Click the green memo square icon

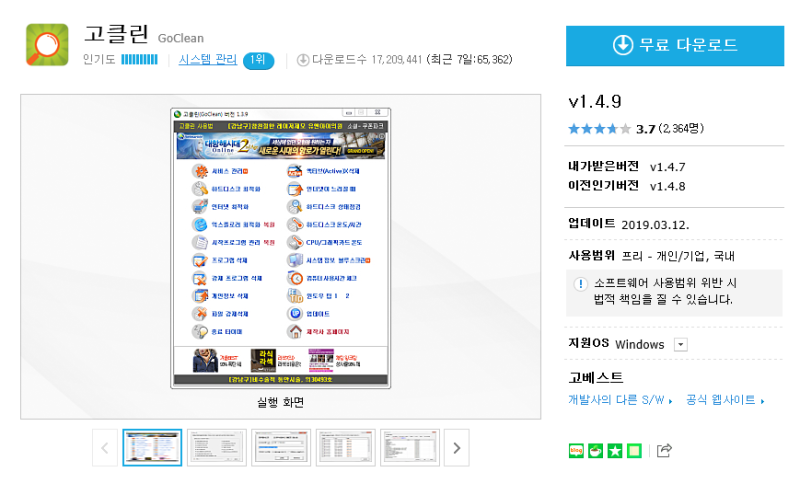click(x=634, y=451)
